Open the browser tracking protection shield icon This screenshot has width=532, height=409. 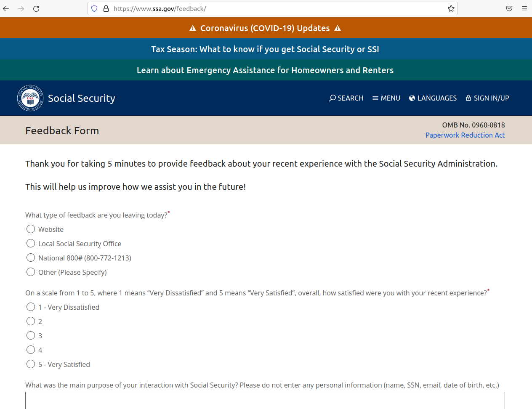[94, 8]
